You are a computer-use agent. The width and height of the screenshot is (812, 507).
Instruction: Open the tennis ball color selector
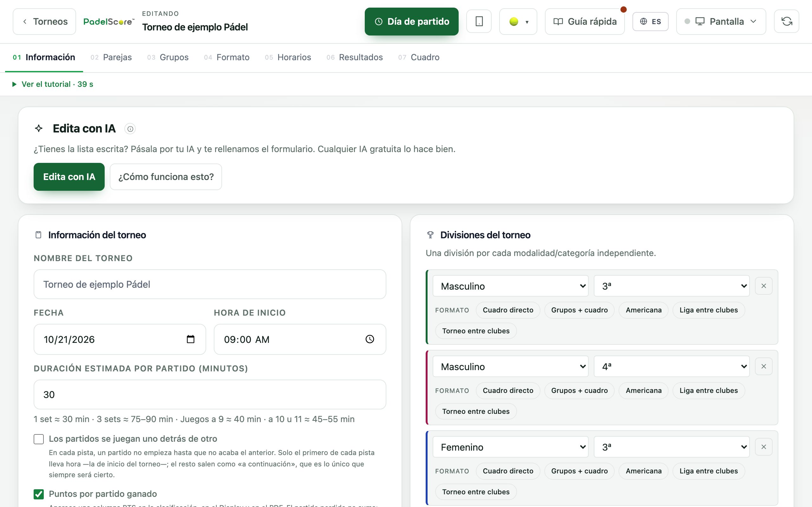[518, 22]
